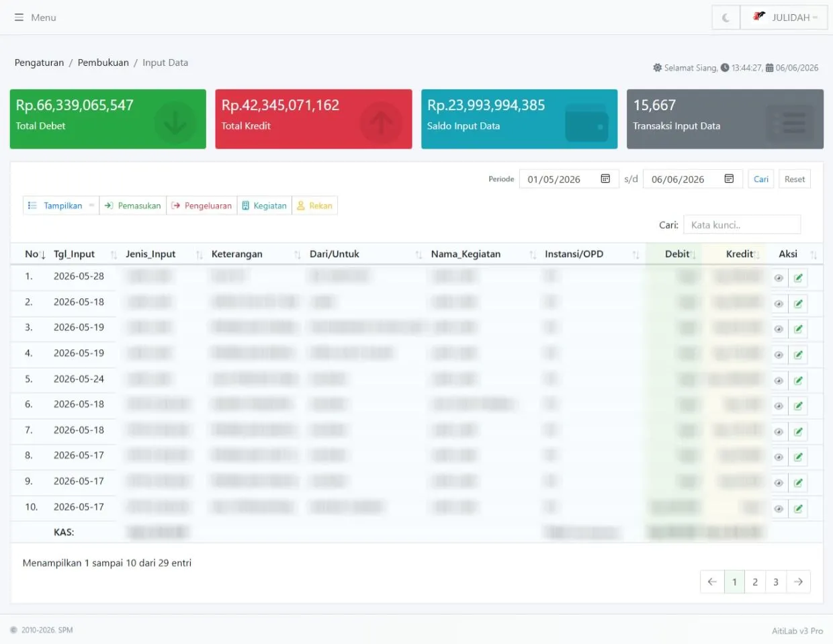Open the hamburger Menu icon
833x644 pixels.
pyautogui.click(x=19, y=17)
